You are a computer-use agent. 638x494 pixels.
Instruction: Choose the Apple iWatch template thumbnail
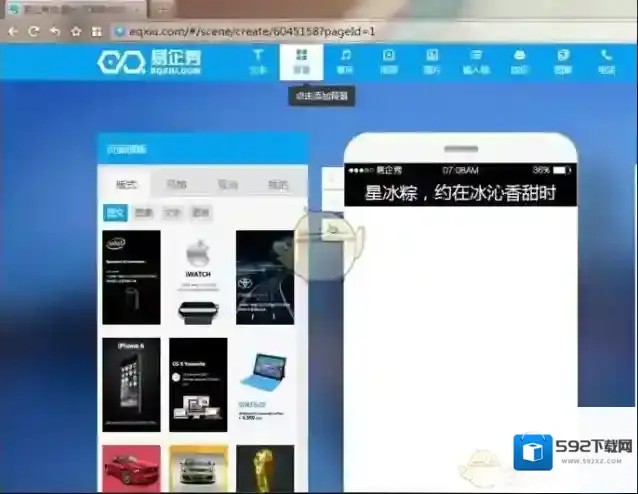tap(197, 277)
